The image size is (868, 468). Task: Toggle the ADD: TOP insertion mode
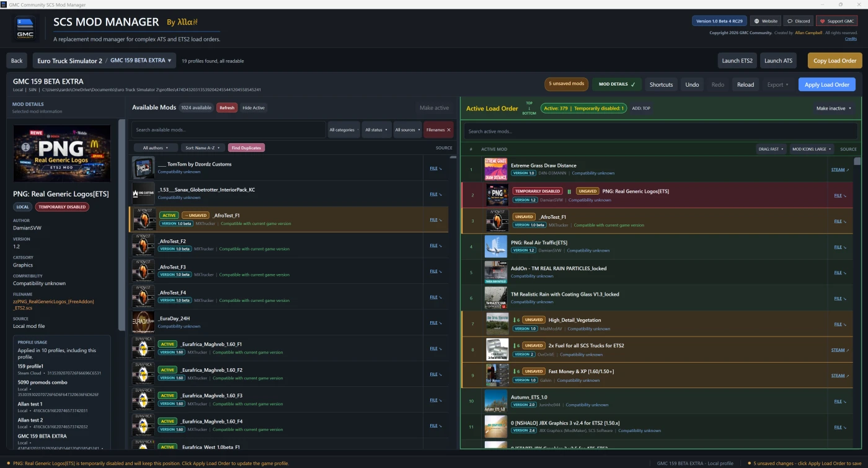click(641, 108)
